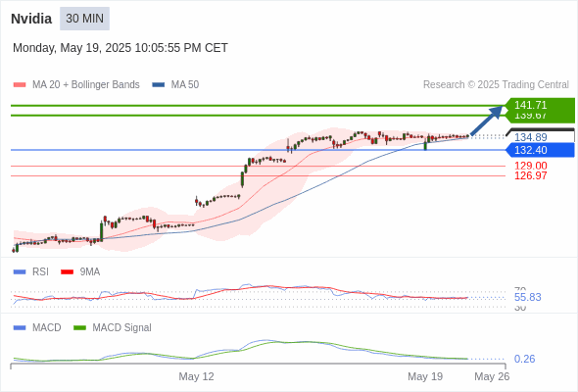The image size is (578, 392).
Task: Click the blue upward forecast arrow
Action: tap(487, 121)
